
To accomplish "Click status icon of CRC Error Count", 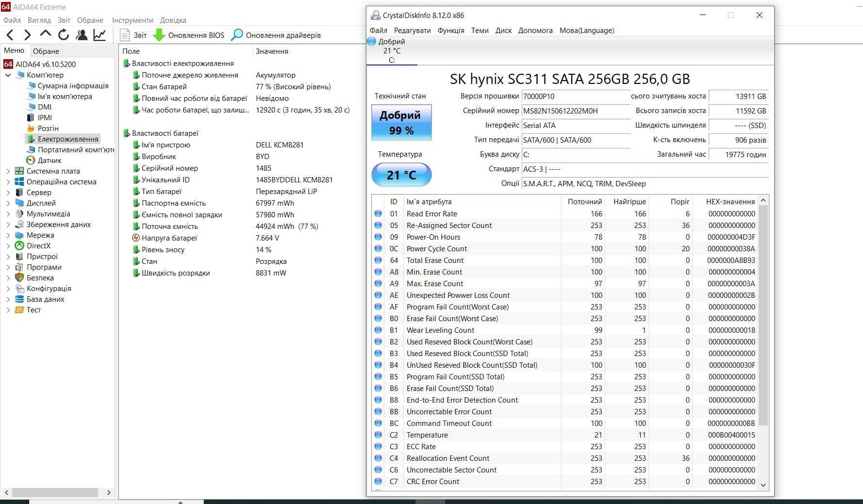I will [x=378, y=481].
